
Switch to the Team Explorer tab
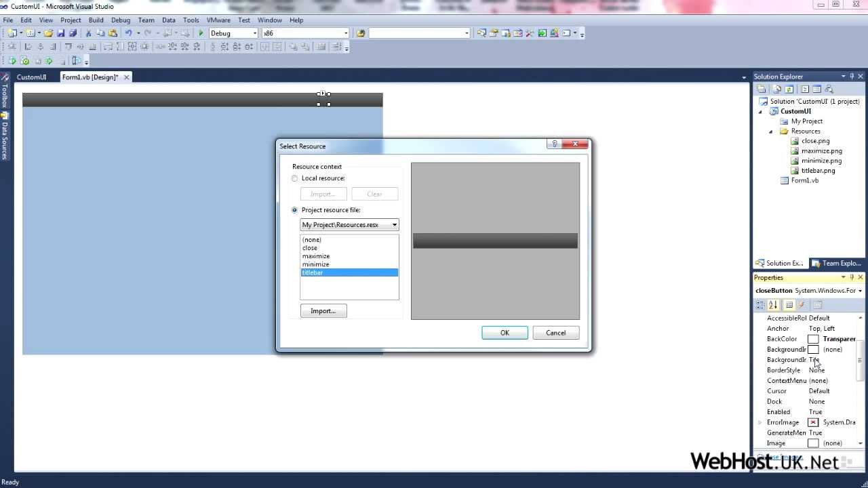[x=836, y=264]
